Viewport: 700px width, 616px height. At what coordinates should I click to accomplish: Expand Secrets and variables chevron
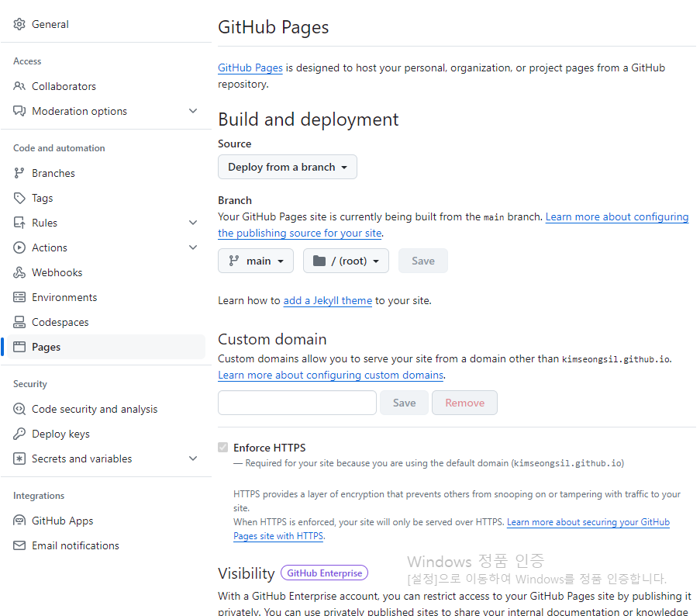[x=193, y=459]
